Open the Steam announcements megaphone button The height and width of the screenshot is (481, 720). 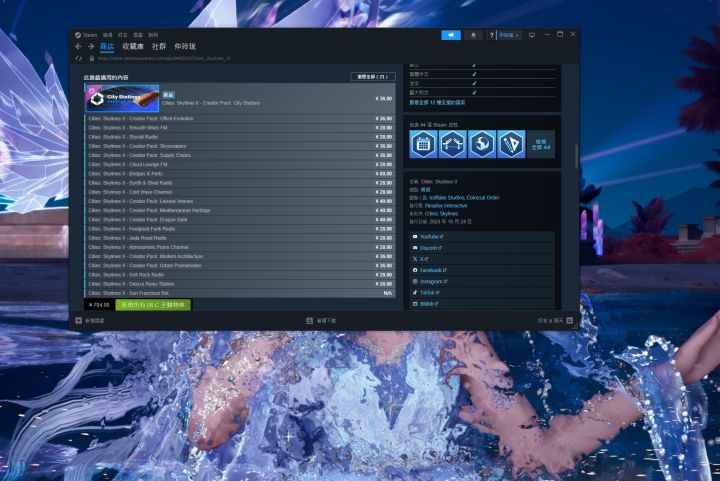[451, 35]
